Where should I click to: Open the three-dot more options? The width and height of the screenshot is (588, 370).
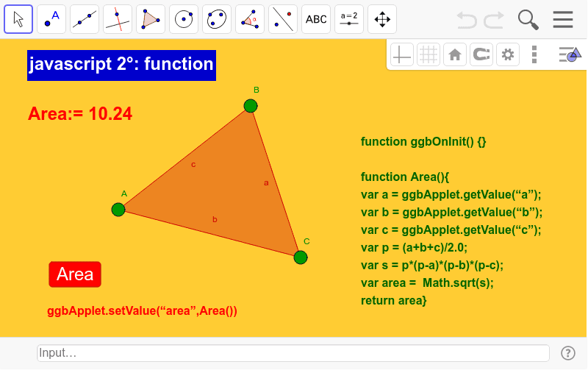pos(534,54)
